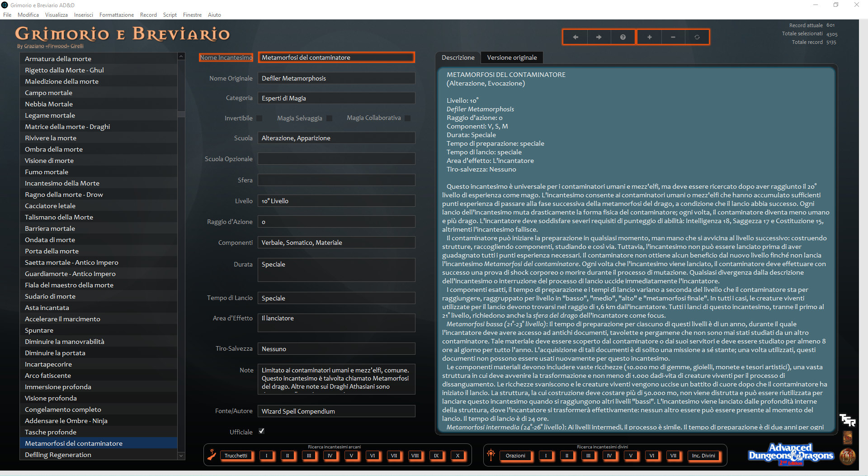Viewport: 868px width, 476px height.
Task: Enable the Magia Selvaggia checkbox
Action: 329,118
